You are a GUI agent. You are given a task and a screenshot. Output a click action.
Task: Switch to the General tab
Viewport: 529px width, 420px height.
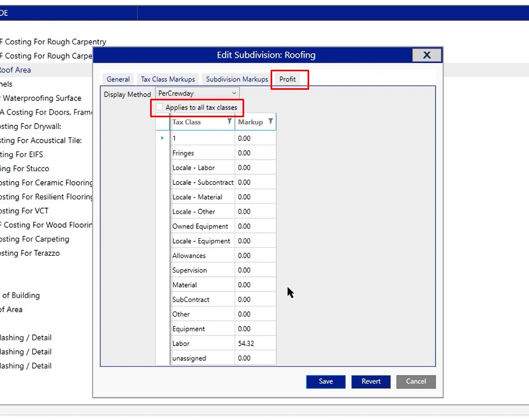[x=118, y=79]
